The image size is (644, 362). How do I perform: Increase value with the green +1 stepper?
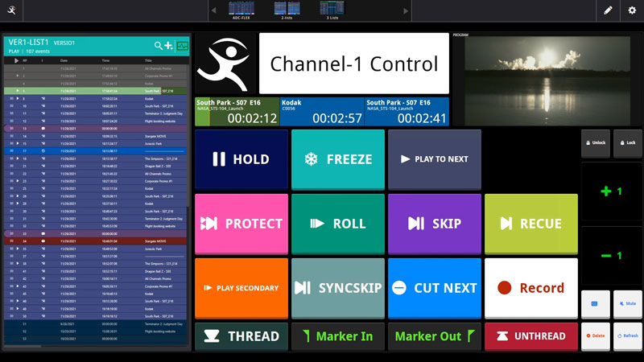(612, 191)
